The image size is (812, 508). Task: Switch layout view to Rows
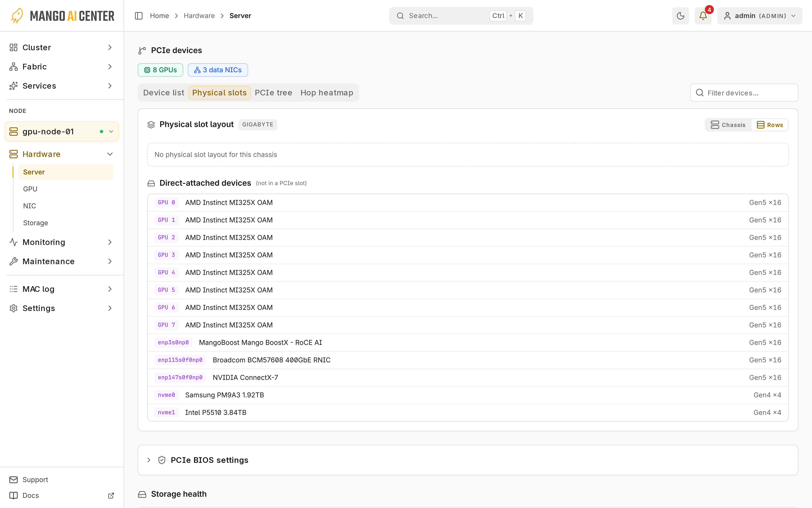770,125
